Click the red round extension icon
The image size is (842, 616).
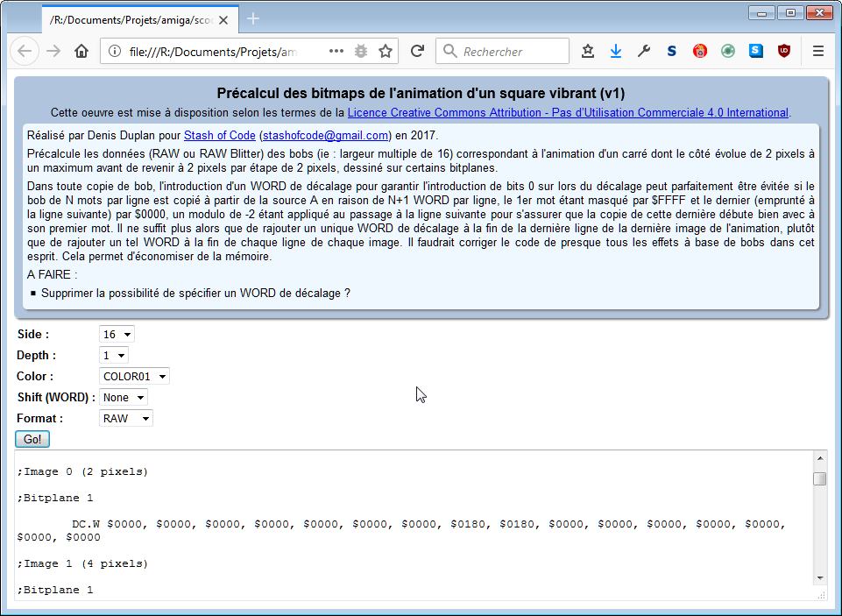pos(700,51)
